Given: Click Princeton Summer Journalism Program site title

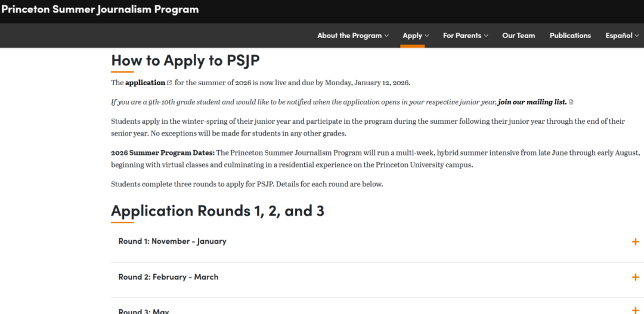Looking at the screenshot, I should pyautogui.click(x=100, y=10).
